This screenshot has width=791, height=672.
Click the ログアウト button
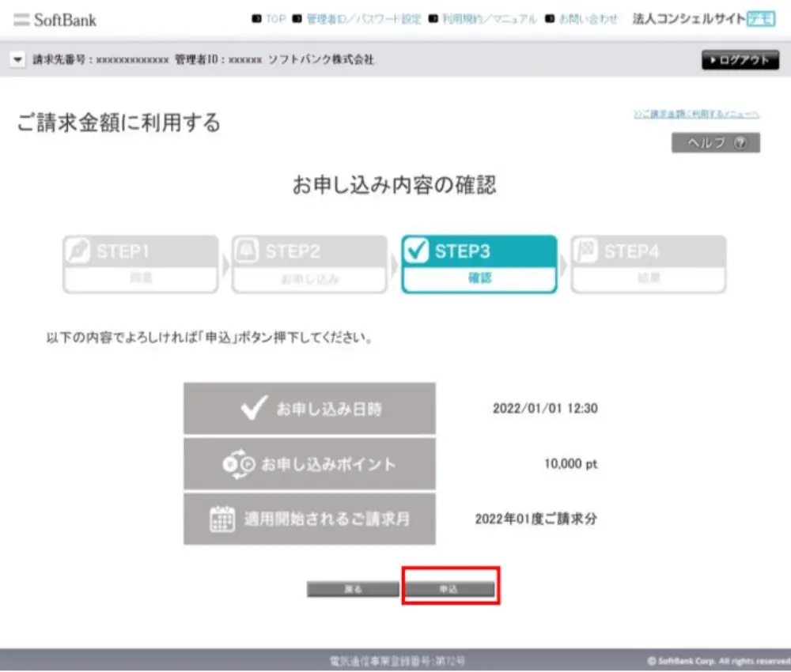[740, 60]
